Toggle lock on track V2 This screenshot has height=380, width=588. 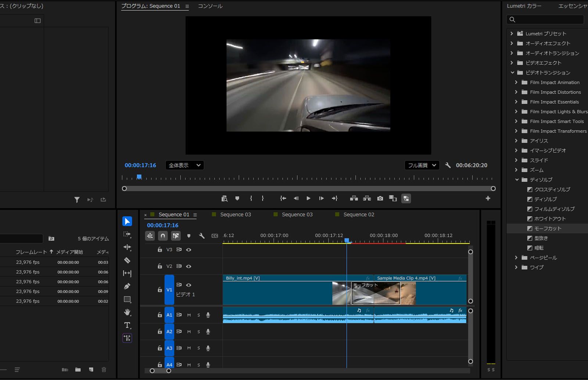click(160, 266)
